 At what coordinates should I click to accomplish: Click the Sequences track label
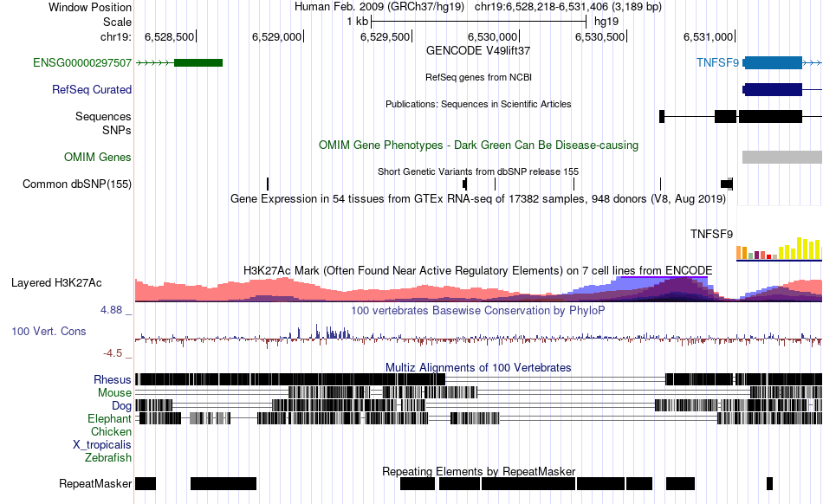(103, 116)
